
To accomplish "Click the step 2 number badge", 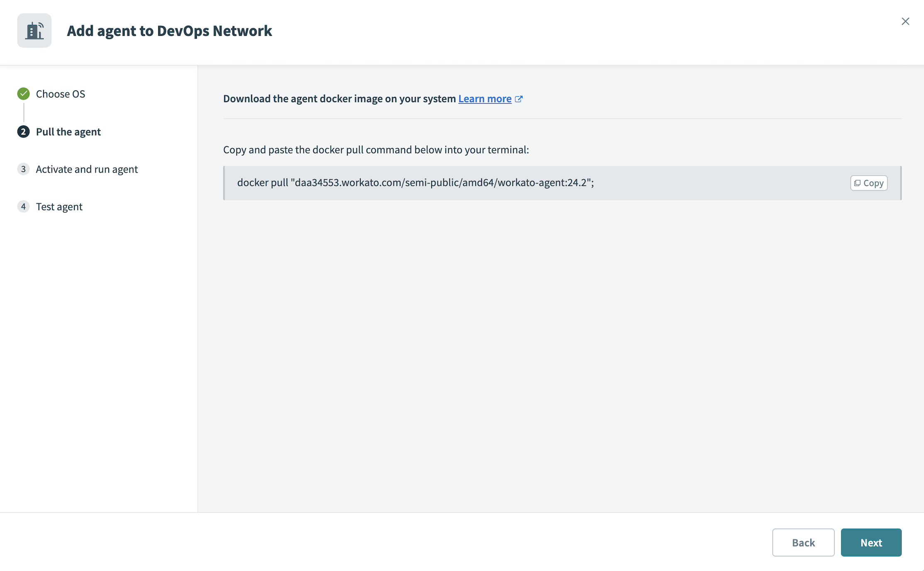I will pyautogui.click(x=24, y=132).
